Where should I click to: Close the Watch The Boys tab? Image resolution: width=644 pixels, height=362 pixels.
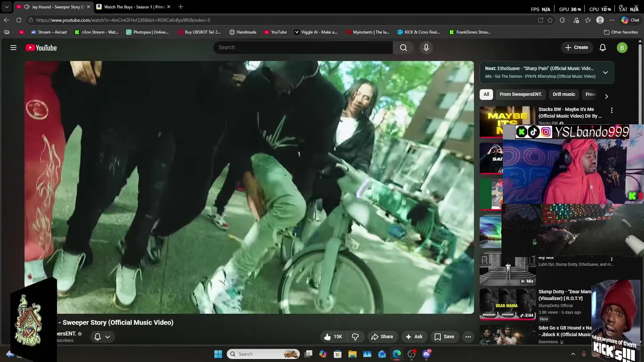(x=169, y=7)
